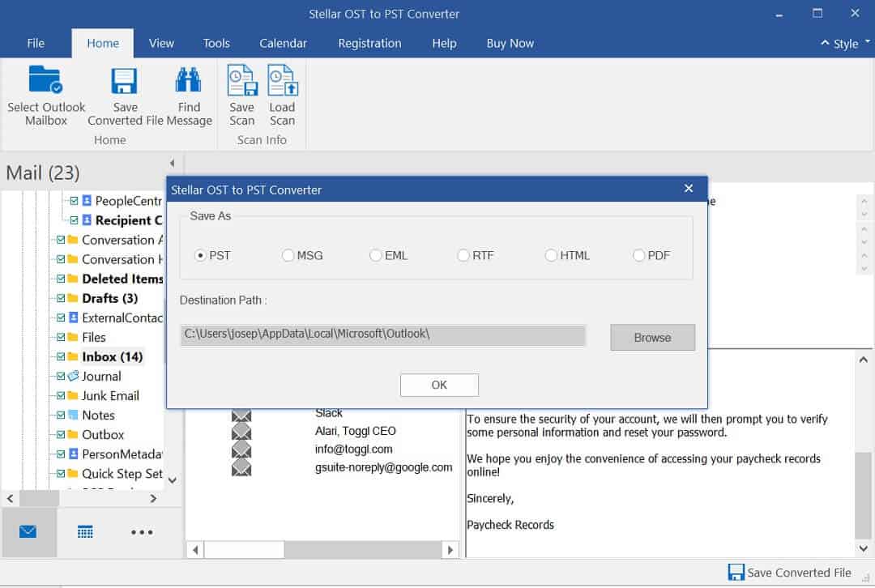Click the Destination Path field

coord(382,335)
